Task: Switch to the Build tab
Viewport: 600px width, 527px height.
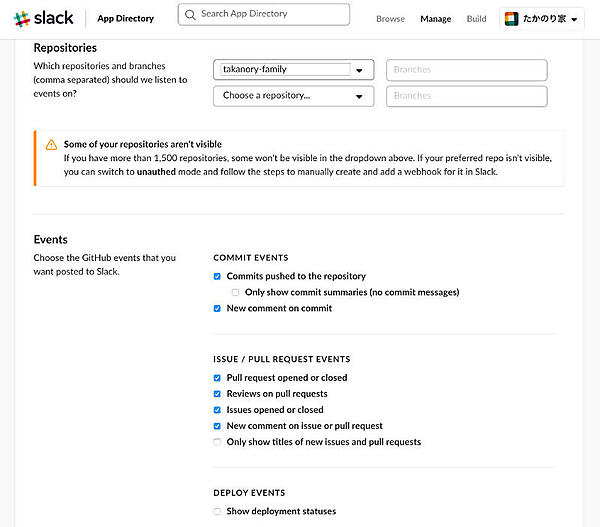Action: (x=476, y=19)
